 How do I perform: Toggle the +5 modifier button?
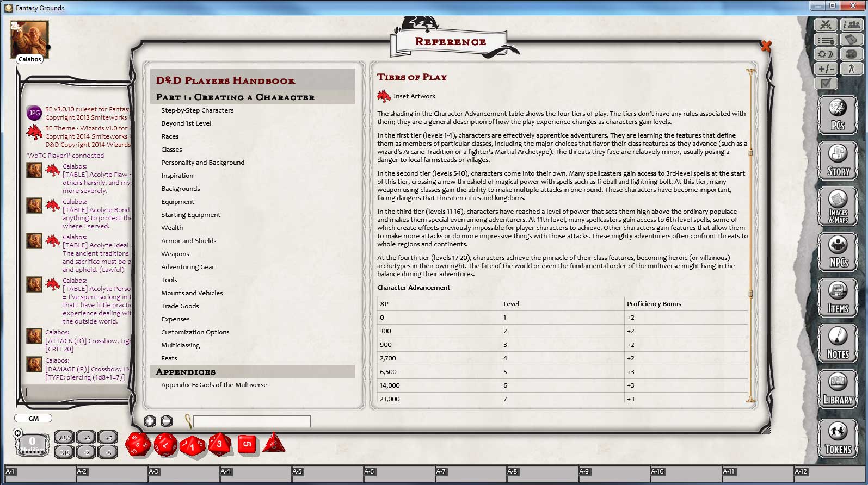click(108, 438)
